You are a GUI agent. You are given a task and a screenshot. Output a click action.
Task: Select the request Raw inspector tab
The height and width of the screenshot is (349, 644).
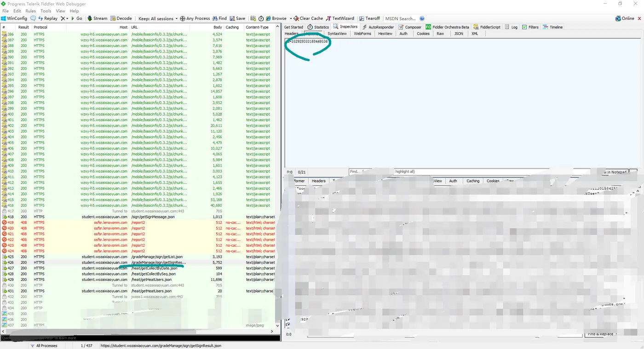click(440, 34)
